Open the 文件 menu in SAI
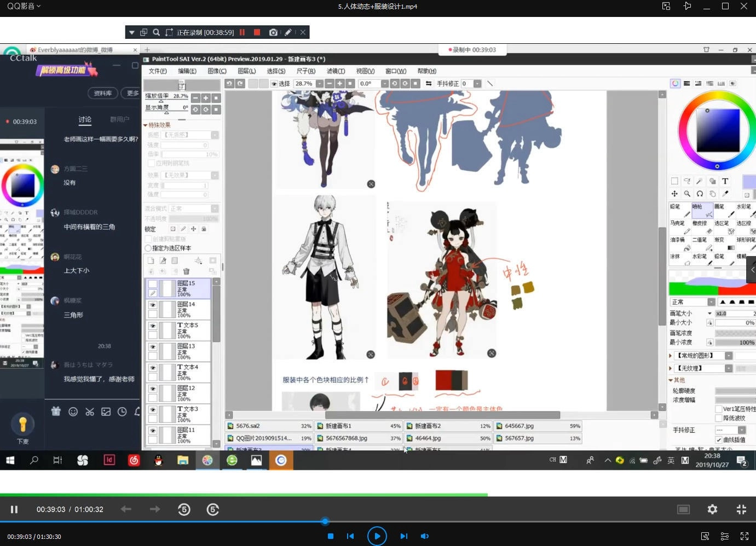 click(x=157, y=71)
